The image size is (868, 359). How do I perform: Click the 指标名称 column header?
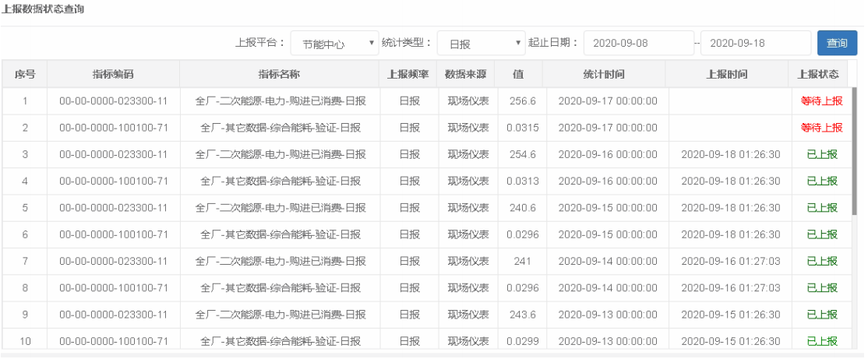(280, 74)
